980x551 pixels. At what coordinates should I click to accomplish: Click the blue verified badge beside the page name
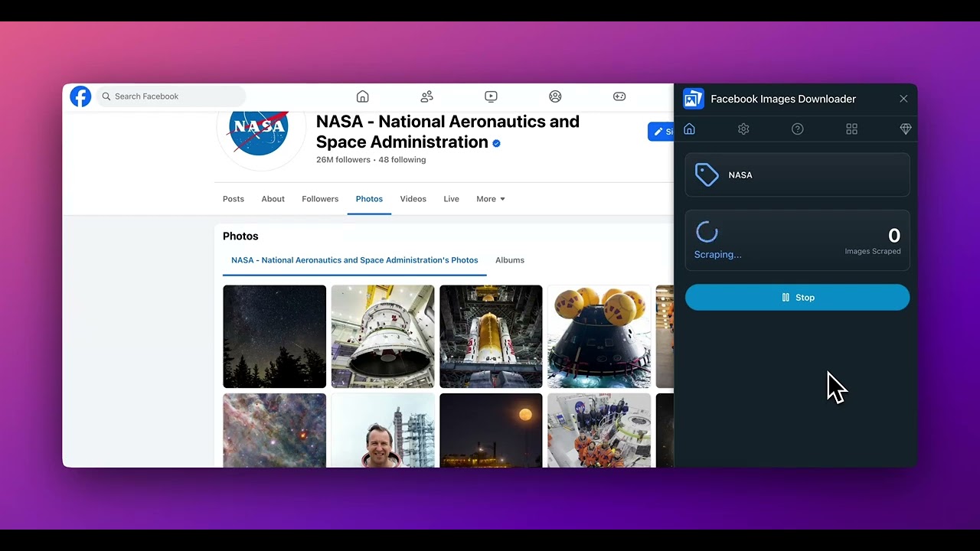[x=496, y=143]
